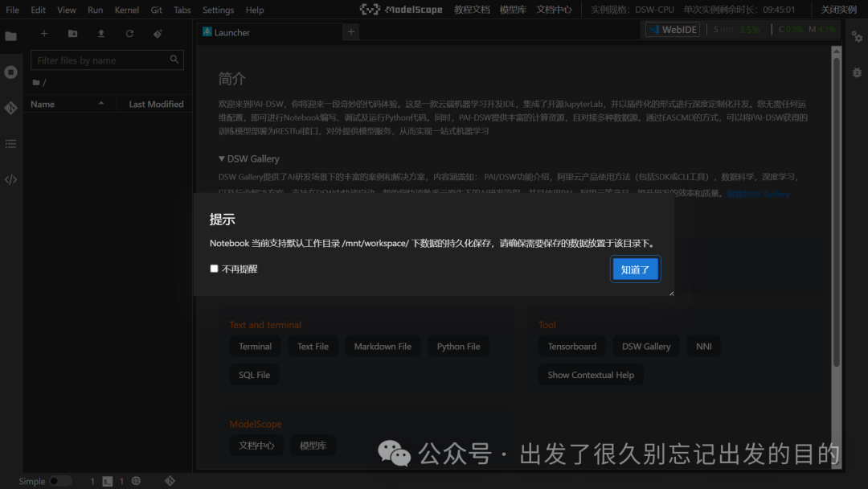Open the table of contents sidebar icon
Image resolution: width=868 pixels, height=489 pixels.
(10, 143)
